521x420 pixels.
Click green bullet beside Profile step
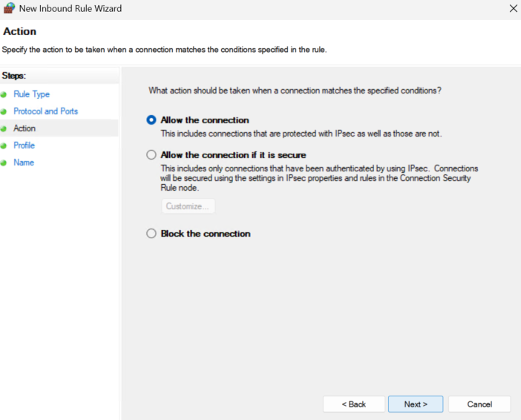pyautogui.click(x=4, y=146)
